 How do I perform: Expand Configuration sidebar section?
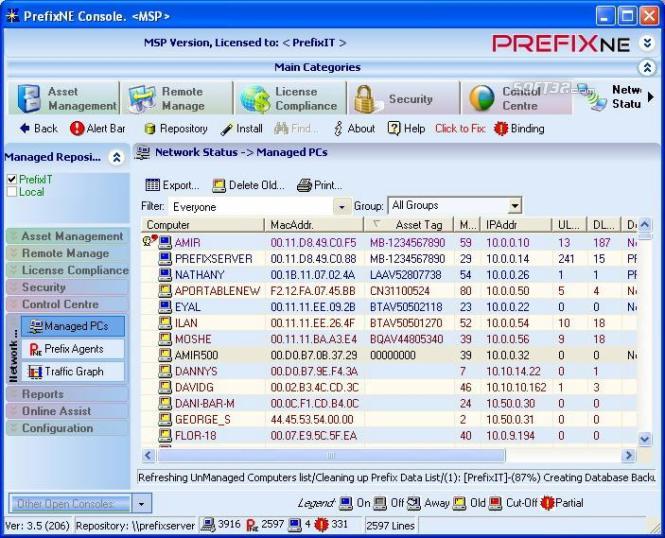click(68, 428)
